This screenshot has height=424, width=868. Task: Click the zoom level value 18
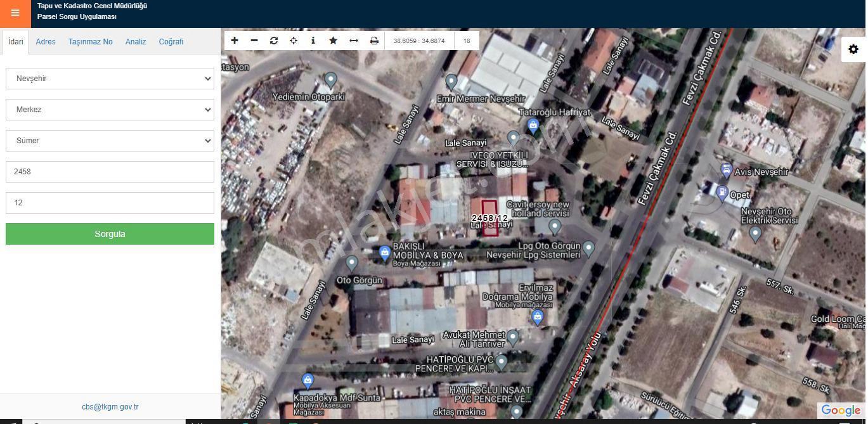tap(467, 41)
